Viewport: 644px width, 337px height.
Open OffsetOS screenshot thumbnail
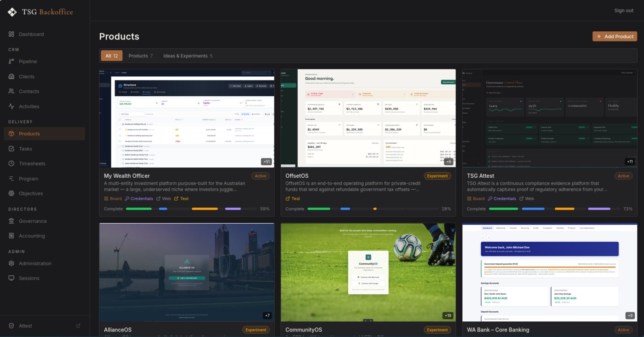pos(368,118)
